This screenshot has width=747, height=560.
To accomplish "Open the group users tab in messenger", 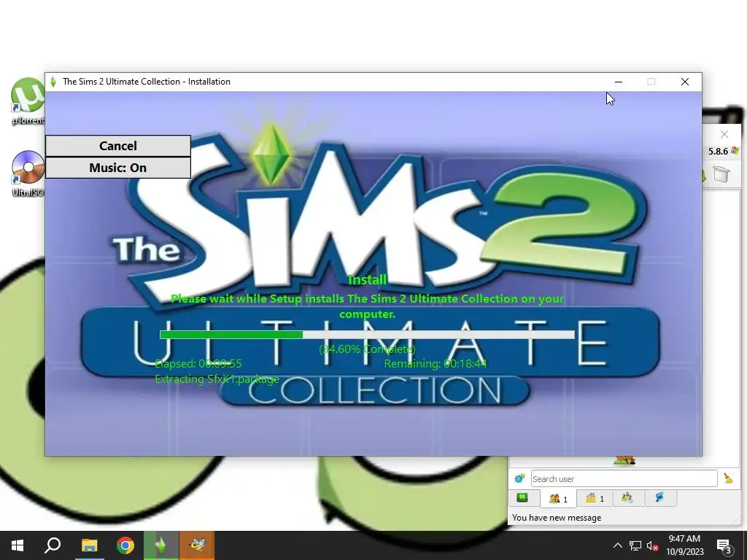I will click(627, 498).
